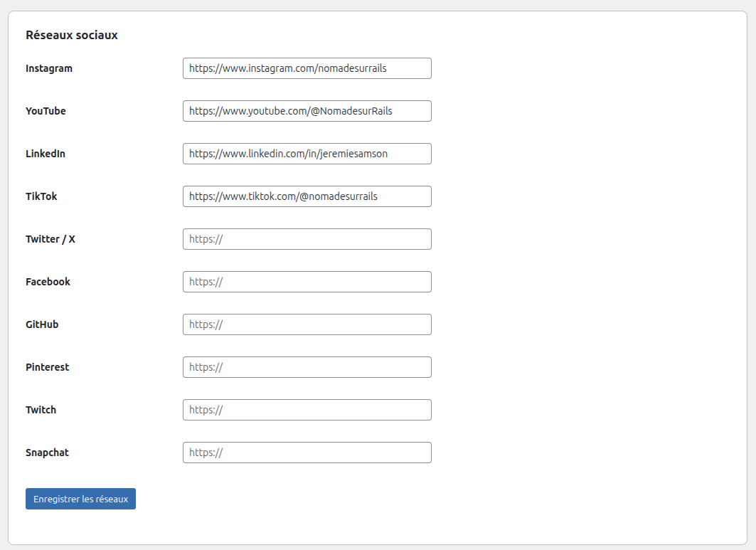Click the Instagram URL input field
The width and height of the screenshot is (756, 550).
(x=307, y=68)
